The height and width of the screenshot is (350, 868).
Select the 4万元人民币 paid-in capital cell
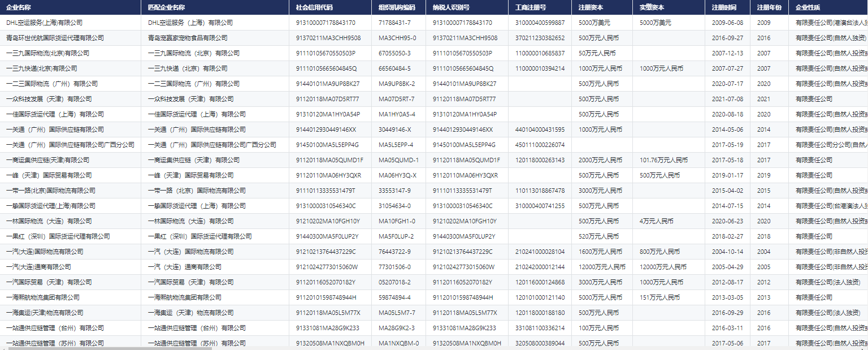[657, 221]
